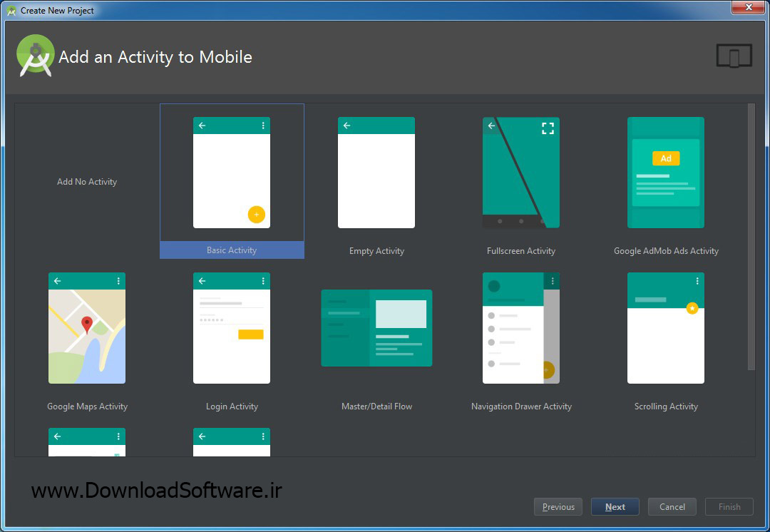Select the Add No Activity option
The image size is (770, 532).
[x=87, y=182]
